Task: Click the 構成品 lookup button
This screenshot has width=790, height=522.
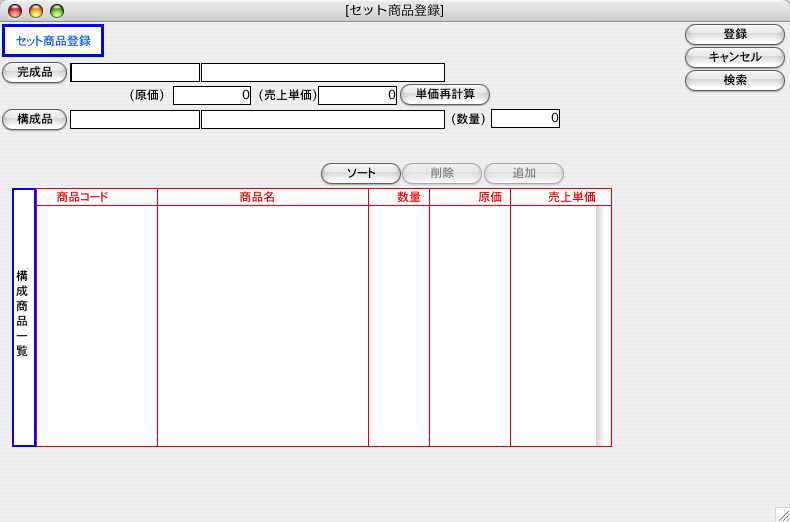Action: pos(35,119)
